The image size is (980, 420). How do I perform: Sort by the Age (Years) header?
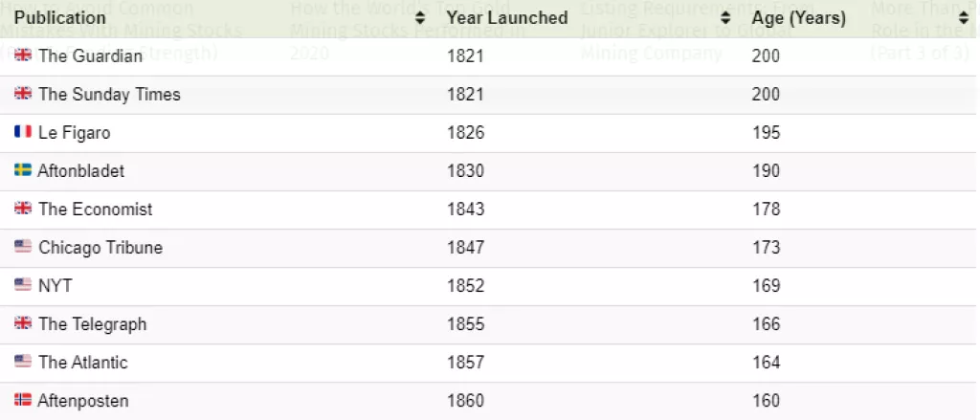click(x=798, y=18)
